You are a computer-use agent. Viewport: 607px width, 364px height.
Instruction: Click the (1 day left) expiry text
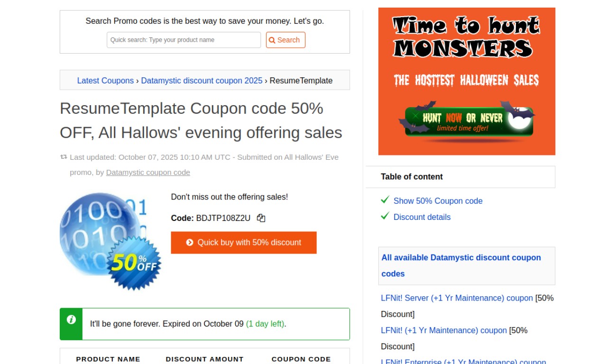coord(265,324)
